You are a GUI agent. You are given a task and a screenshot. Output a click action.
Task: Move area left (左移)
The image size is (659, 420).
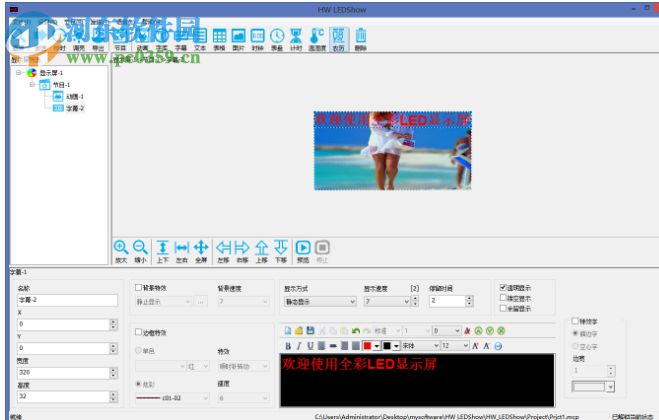[x=224, y=251]
